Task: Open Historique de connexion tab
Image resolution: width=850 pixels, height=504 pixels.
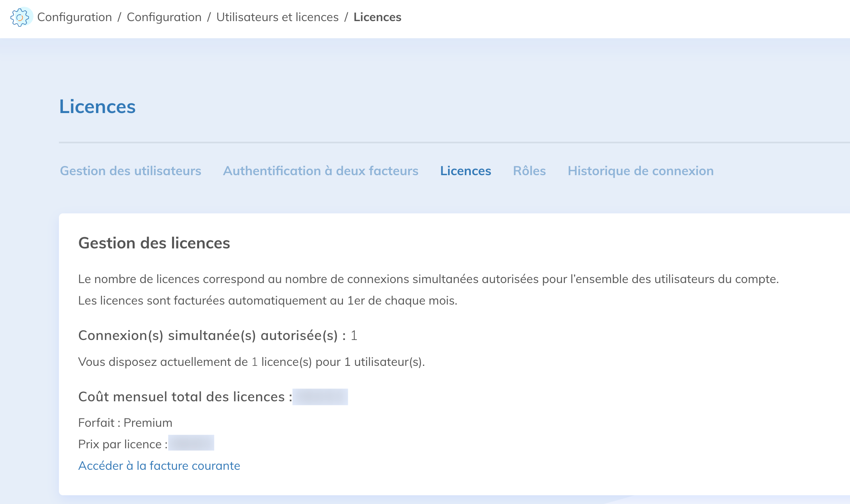Action: tap(640, 171)
